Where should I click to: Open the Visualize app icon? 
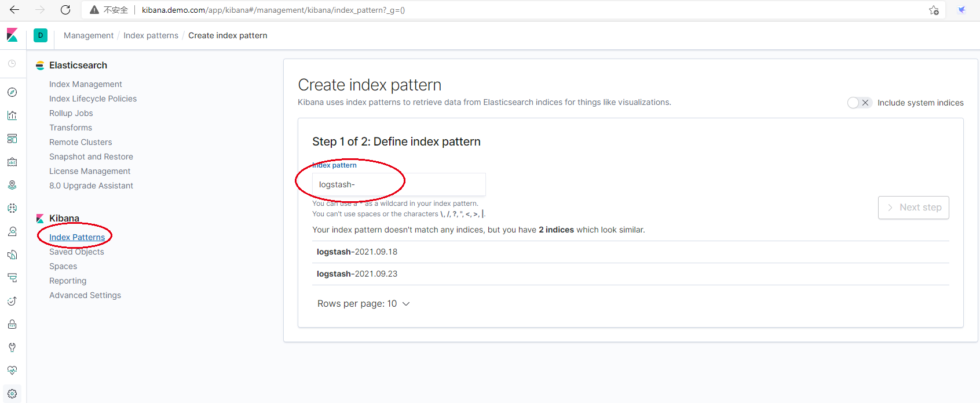pos(12,115)
